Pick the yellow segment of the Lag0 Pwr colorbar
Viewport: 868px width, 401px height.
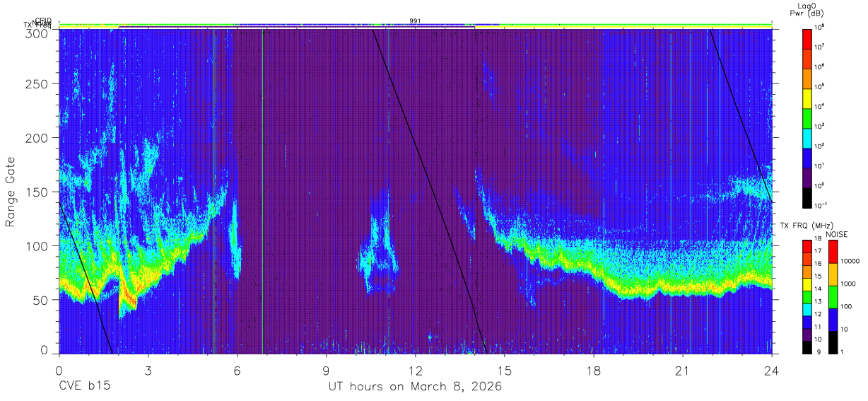coord(807,98)
